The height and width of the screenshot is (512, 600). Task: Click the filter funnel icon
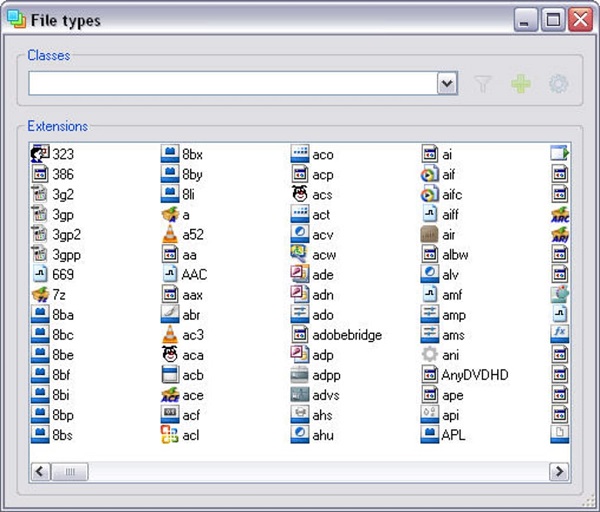point(483,84)
